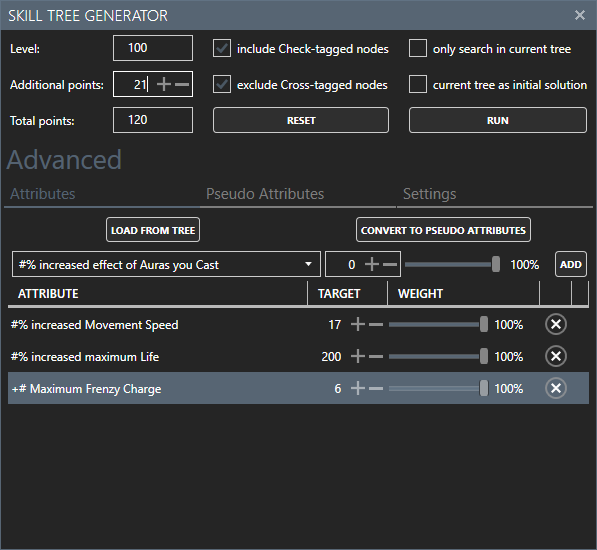This screenshot has width=597, height=550.
Task: Adjust Movement Speed weight slider
Action: point(438,325)
